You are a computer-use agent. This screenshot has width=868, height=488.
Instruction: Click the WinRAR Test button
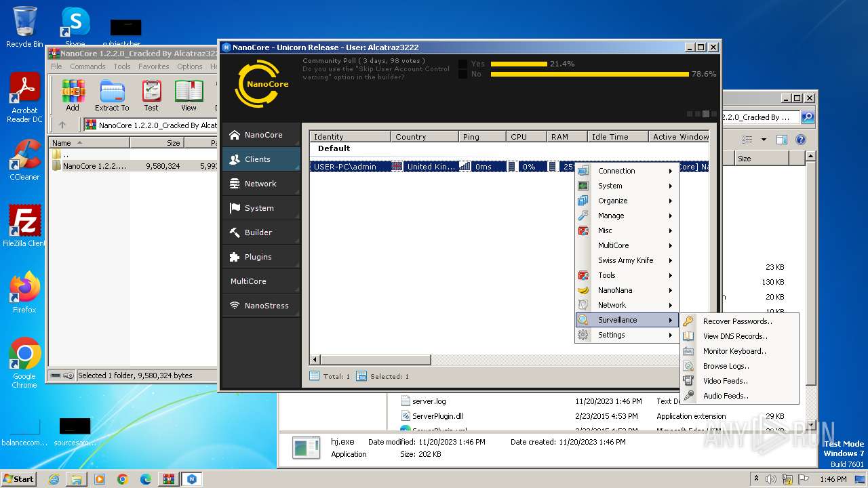click(x=151, y=96)
